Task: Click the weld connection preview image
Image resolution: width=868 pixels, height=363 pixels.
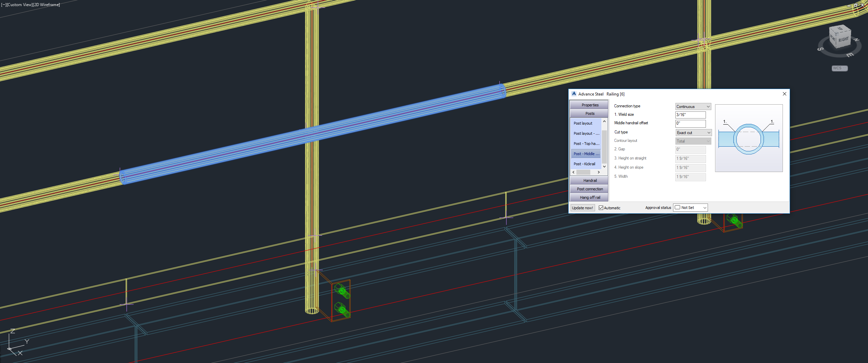Action: coord(749,138)
